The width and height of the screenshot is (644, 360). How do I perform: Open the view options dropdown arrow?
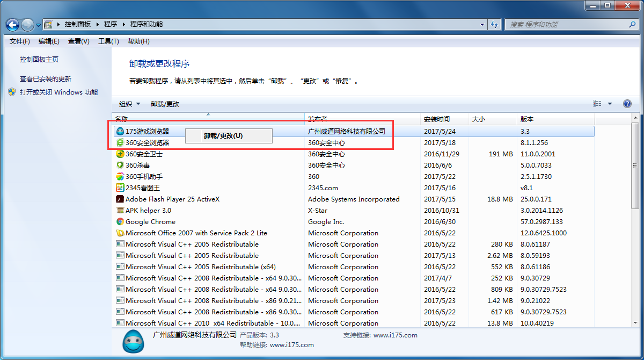[x=610, y=104]
